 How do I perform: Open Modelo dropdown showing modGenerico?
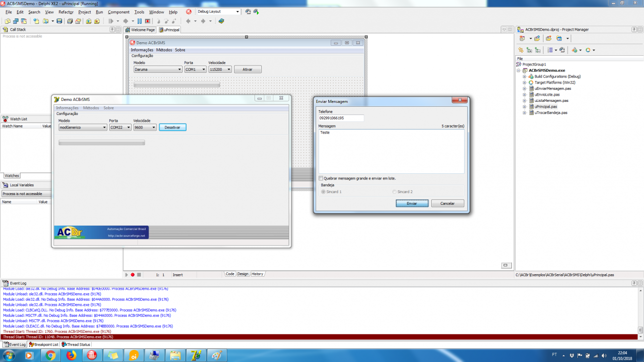tap(83, 128)
